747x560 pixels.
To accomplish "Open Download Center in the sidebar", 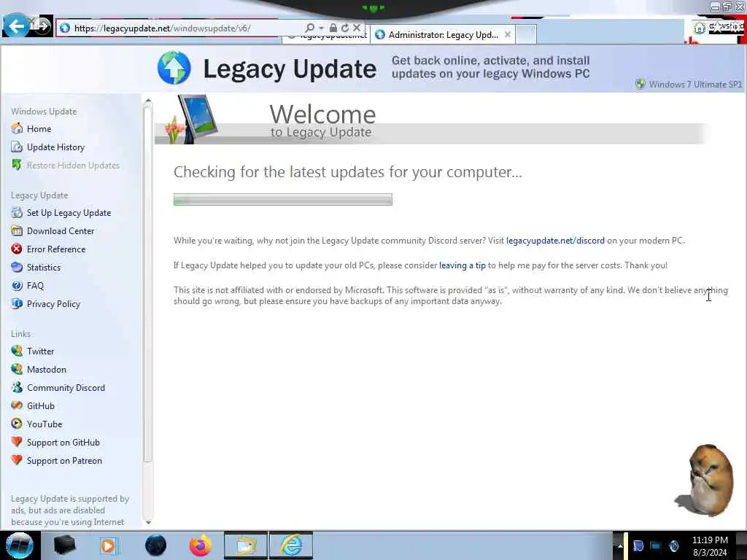I will coord(61,231).
